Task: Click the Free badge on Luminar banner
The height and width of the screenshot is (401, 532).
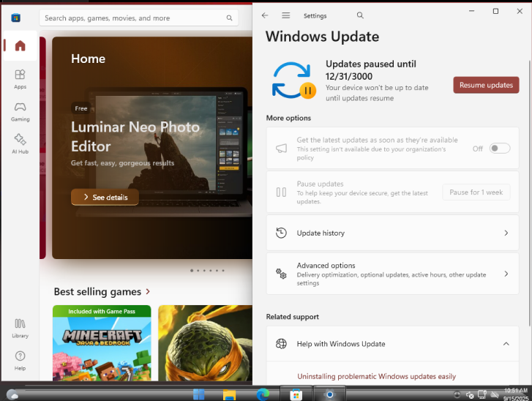Action: pyautogui.click(x=81, y=108)
